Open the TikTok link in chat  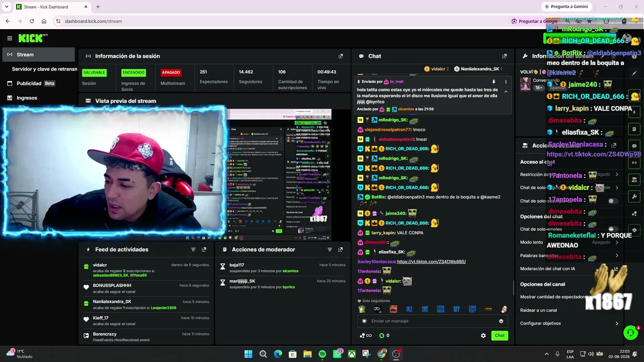pyautogui.click(x=431, y=261)
